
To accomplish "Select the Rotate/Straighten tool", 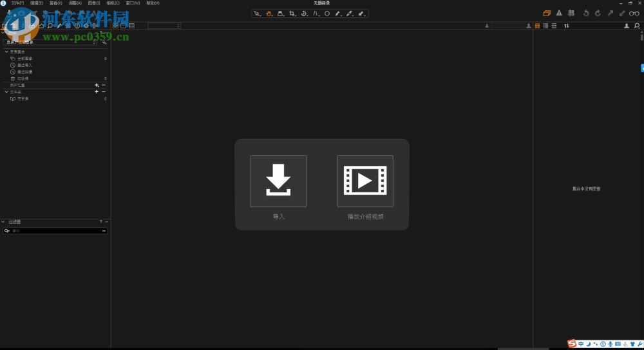I will click(304, 14).
